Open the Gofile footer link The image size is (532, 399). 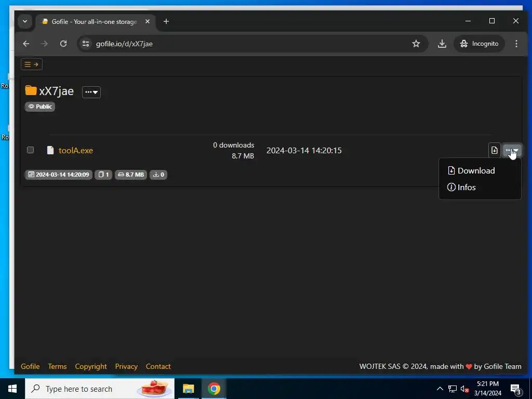[x=30, y=366]
